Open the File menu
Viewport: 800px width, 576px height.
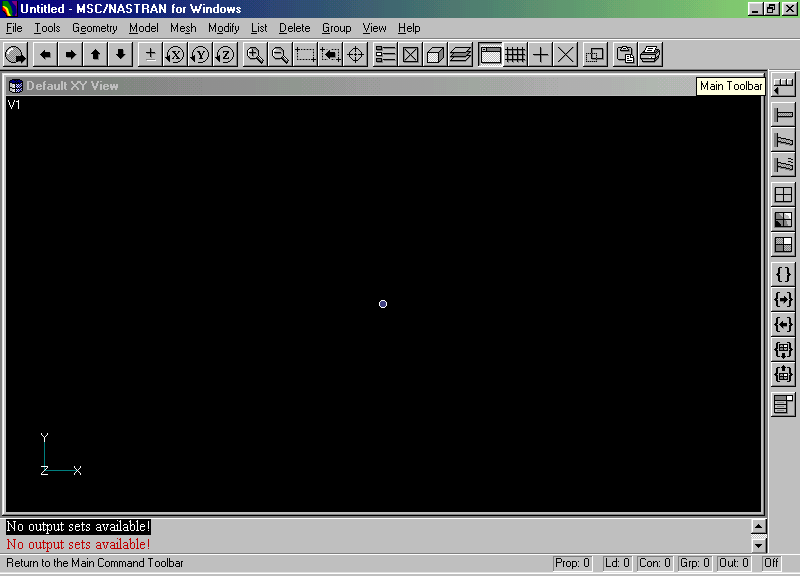[x=14, y=28]
